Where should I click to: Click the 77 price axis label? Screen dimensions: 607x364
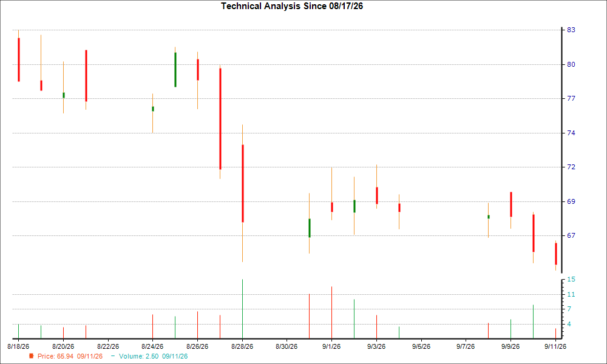[x=571, y=99]
